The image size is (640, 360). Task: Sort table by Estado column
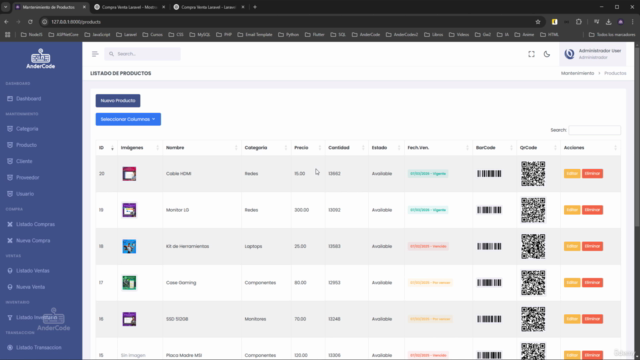[x=386, y=148]
